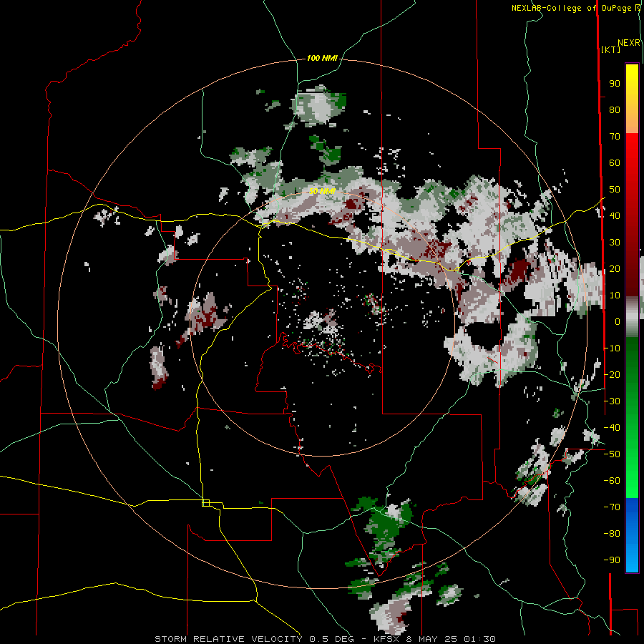Click the positive 20 knot scale label

point(615,268)
